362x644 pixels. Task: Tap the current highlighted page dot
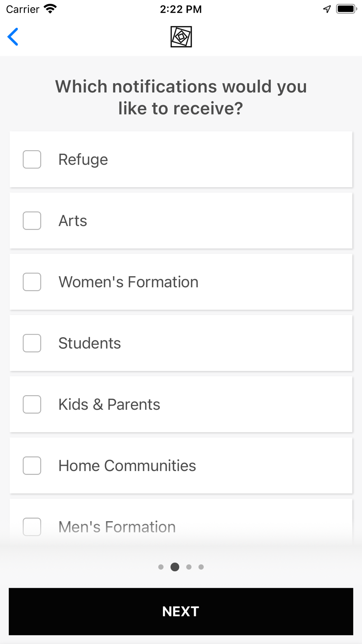[175, 567]
